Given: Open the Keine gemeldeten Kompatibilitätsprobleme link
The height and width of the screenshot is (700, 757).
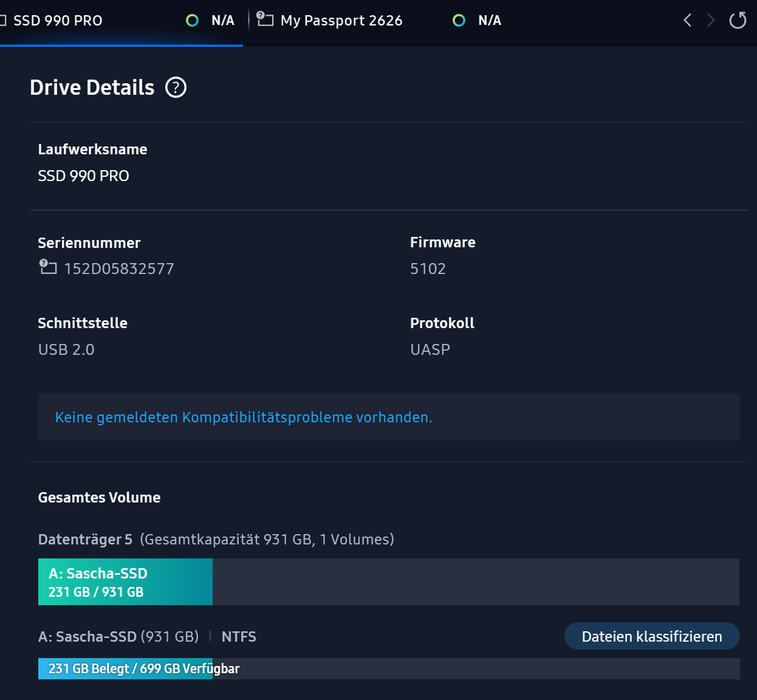Looking at the screenshot, I should coord(244,417).
